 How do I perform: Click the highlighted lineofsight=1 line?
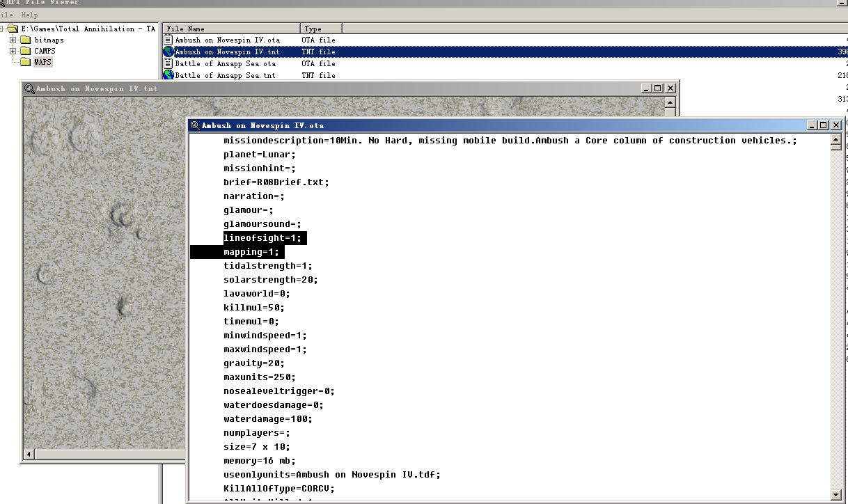pos(264,238)
